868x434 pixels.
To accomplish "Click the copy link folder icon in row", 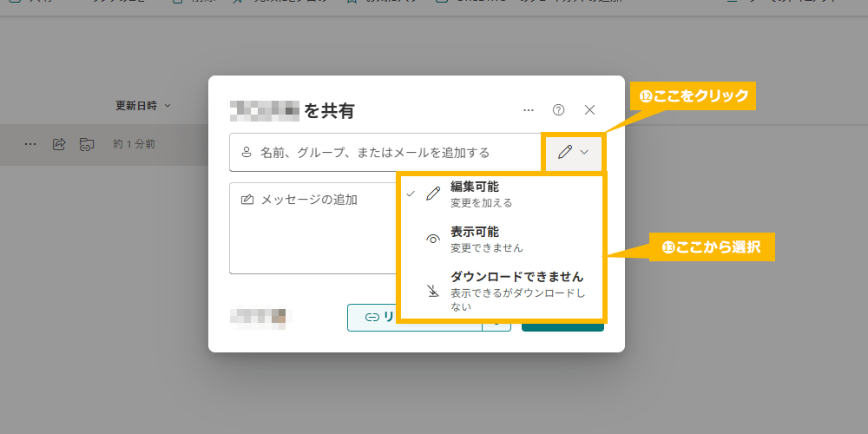I will pyautogui.click(x=86, y=144).
